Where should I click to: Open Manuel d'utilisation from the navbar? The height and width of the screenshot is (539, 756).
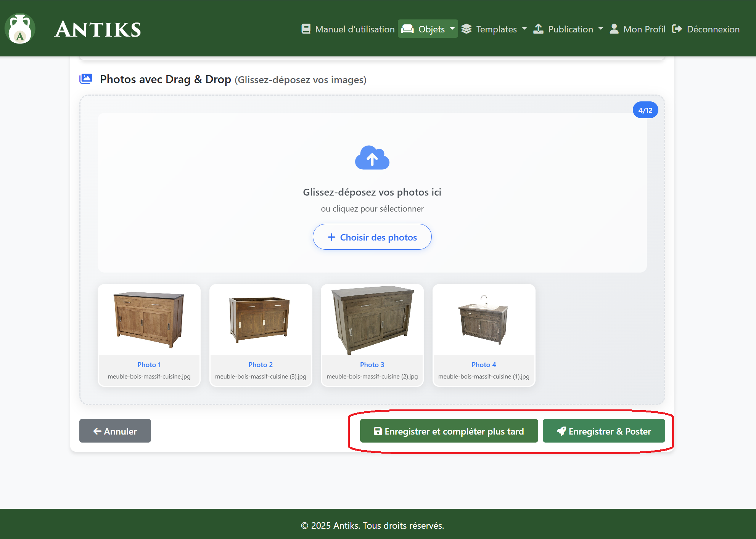coord(354,29)
